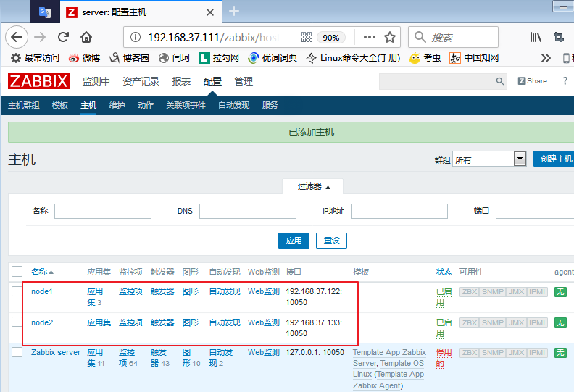Go to browser home page icon
Viewport: 574px width, 392px height.
[86, 37]
